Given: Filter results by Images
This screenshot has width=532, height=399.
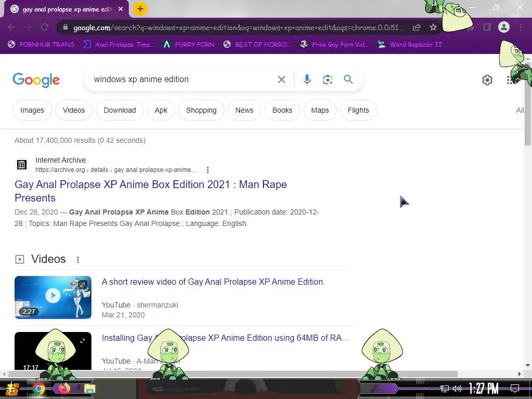Looking at the screenshot, I should point(32,110).
